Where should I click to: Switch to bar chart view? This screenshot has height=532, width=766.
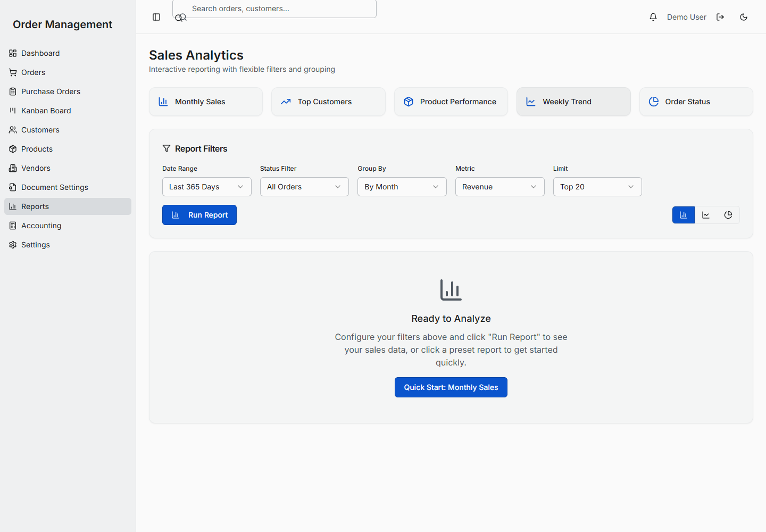tap(684, 215)
